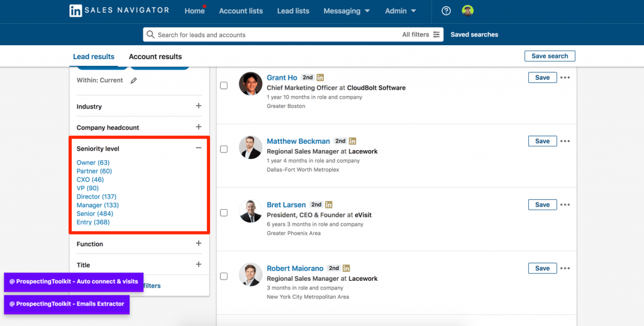644x326 pixels.
Task: Open the Admin dropdown menu
Action: pyautogui.click(x=401, y=11)
